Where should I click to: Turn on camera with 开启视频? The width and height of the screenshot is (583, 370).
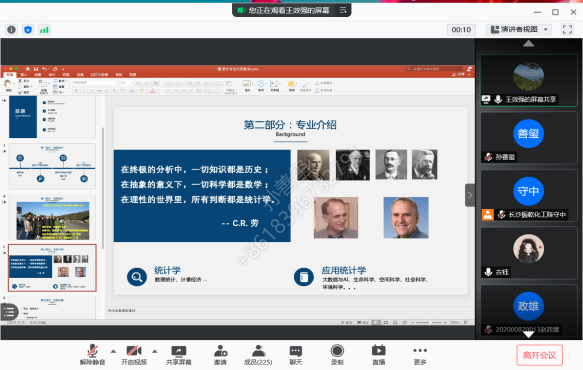[134, 351]
